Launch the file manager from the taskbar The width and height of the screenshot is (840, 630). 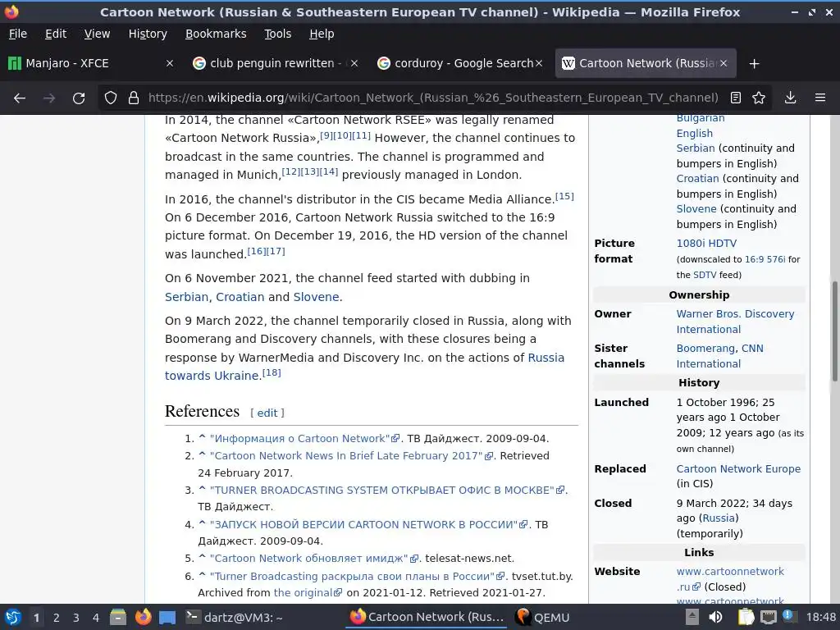118,617
